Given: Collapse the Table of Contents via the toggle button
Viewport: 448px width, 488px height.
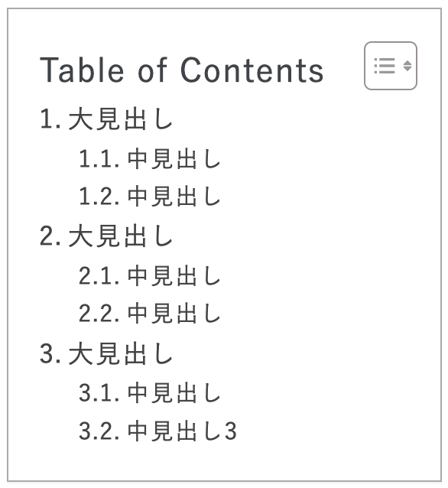Looking at the screenshot, I should 391,66.
